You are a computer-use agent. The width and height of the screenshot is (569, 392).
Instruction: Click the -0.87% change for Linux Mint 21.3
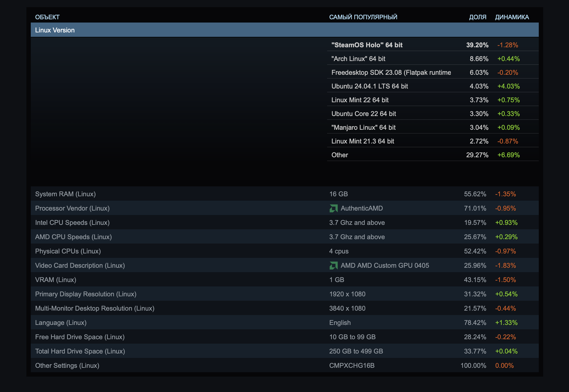click(508, 141)
